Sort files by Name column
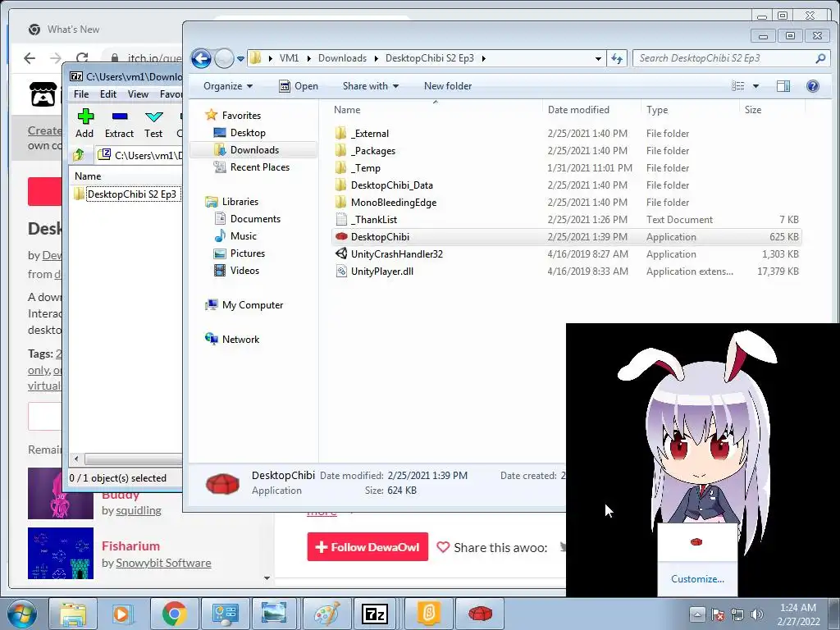Screen dimensions: 840x630 [435, 110]
